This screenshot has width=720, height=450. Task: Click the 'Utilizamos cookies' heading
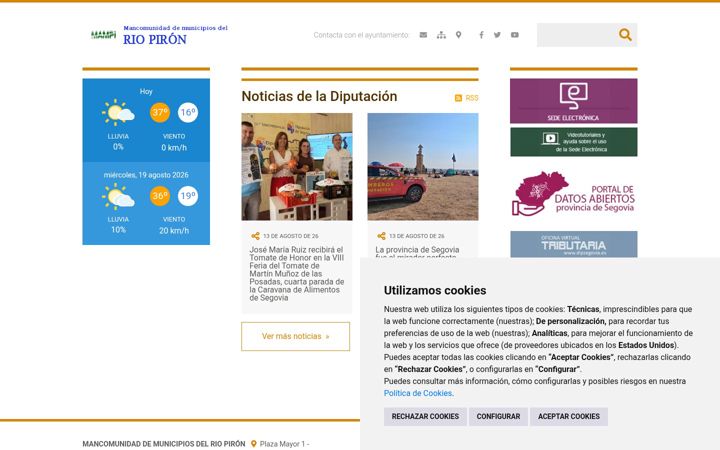tap(435, 290)
